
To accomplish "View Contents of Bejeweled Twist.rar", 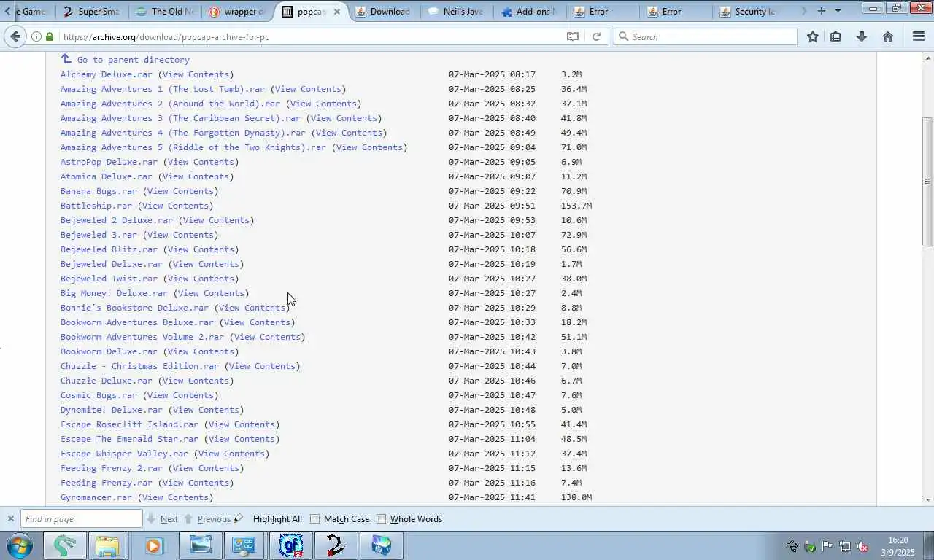I will click(x=201, y=279).
